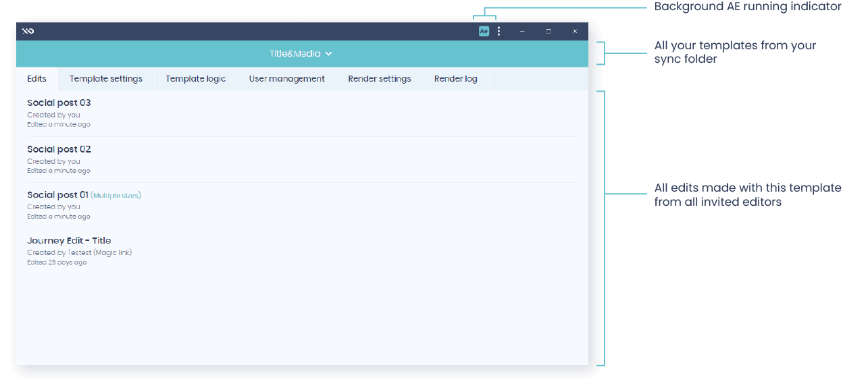Click the Ae background running indicator
This screenshot has width=868, height=390.
coord(484,31)
